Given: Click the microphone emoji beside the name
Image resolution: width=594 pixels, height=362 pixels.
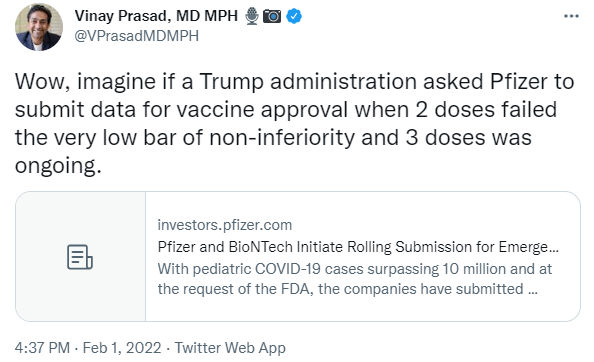Looking at the screenshot, I should click(x=252, y=16).
